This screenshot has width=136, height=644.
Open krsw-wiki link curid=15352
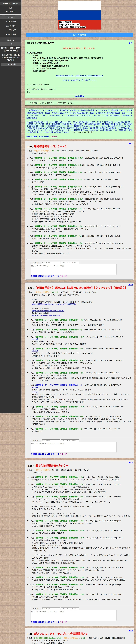(48, 315)
